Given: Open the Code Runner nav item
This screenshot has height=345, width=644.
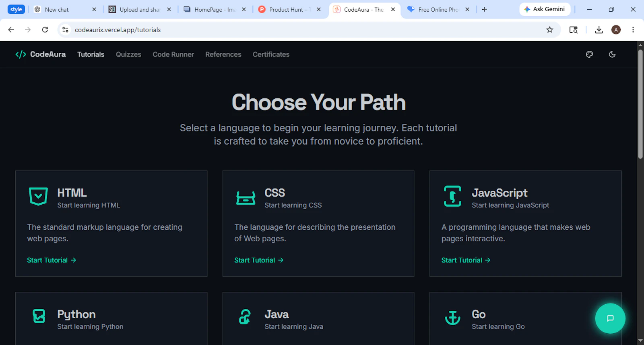Looking at the screenshot, I should click(173, 54).
